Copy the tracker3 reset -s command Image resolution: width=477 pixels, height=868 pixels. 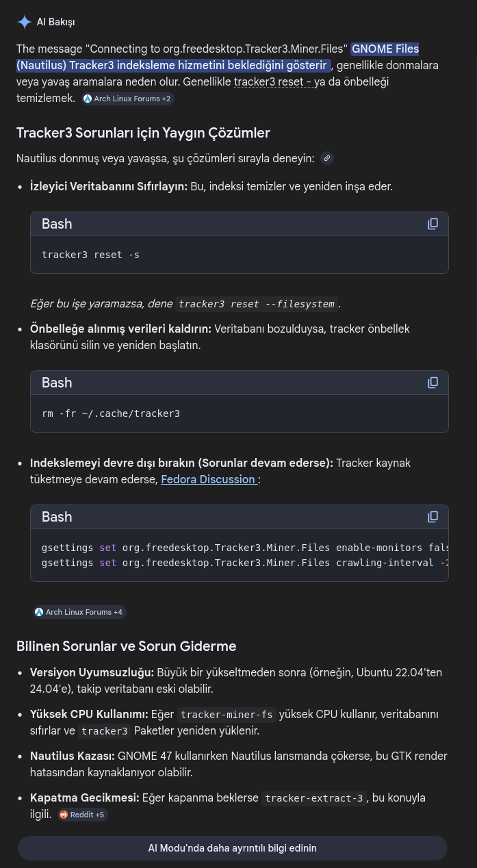[433, 224]
